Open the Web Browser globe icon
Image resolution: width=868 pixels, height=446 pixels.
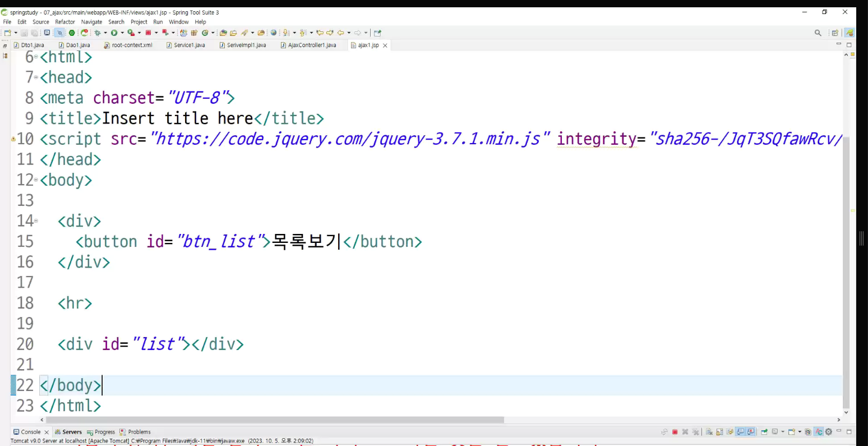point(273,33)
